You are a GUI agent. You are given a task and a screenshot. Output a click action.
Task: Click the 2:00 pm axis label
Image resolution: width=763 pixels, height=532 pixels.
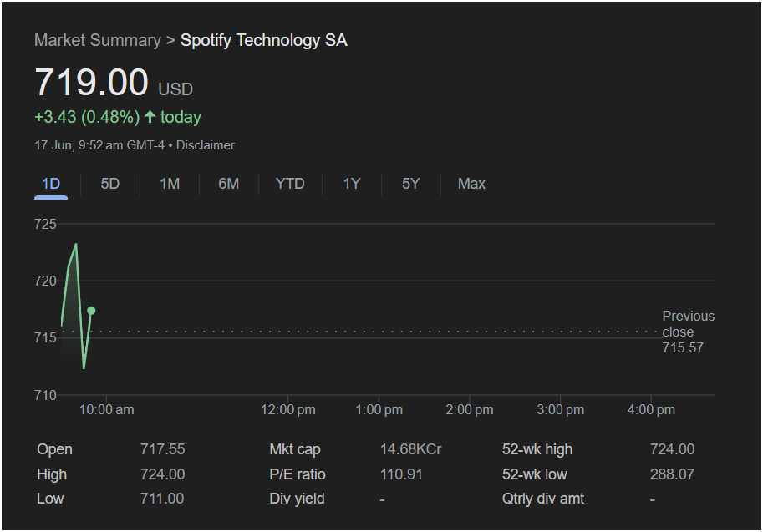[x=470, y=410]
